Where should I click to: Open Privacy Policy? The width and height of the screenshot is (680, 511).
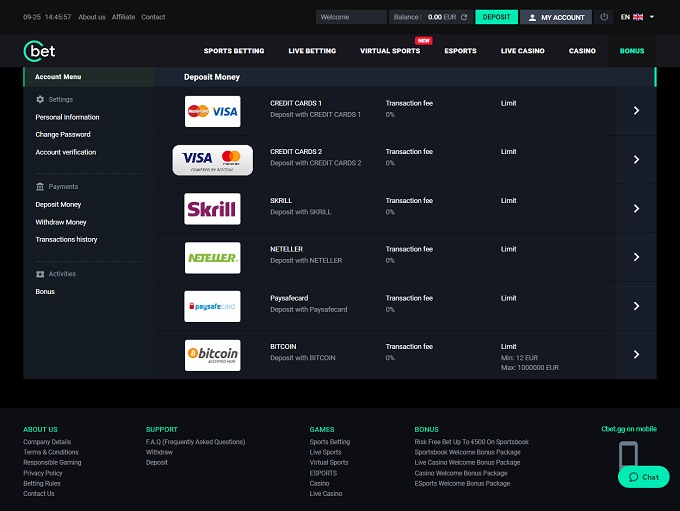(x=42, y=473)
